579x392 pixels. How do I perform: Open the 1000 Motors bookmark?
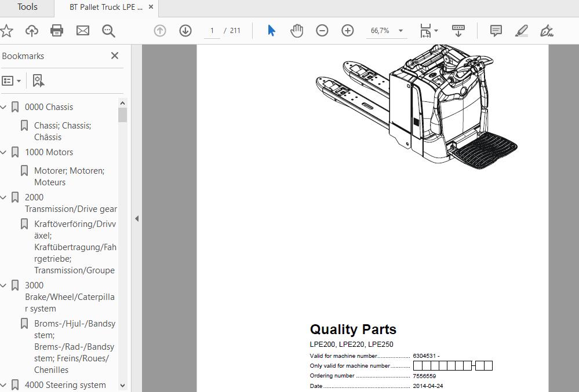[49, 152]
